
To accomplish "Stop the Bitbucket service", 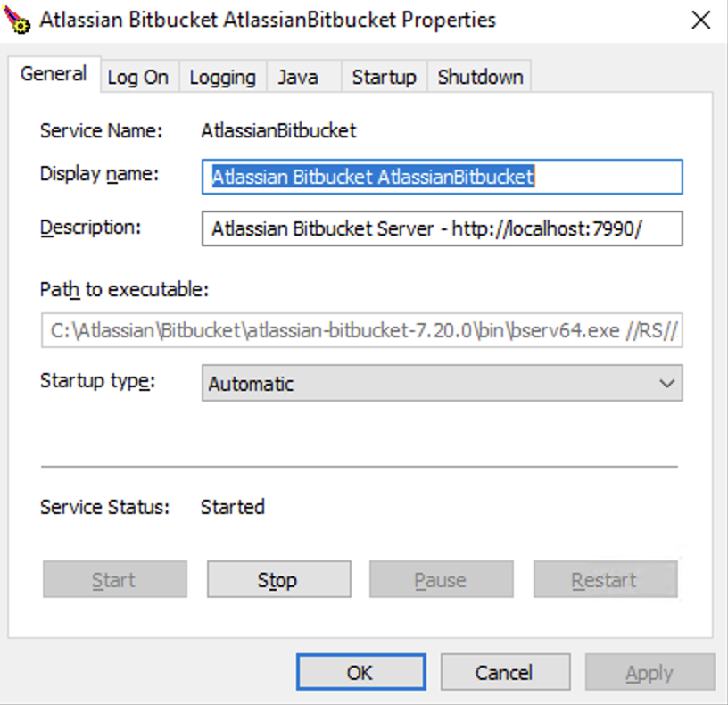I will click(278, 579).
